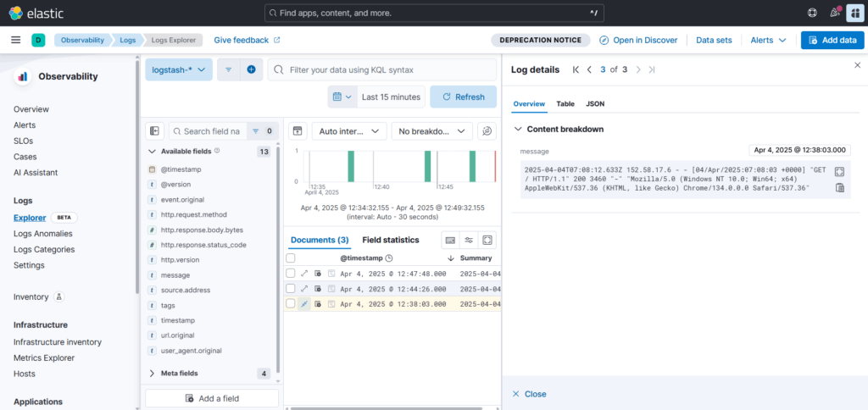Go to first log in details pager
This screenshot has width=868, height=410.
tap(576, 69)
